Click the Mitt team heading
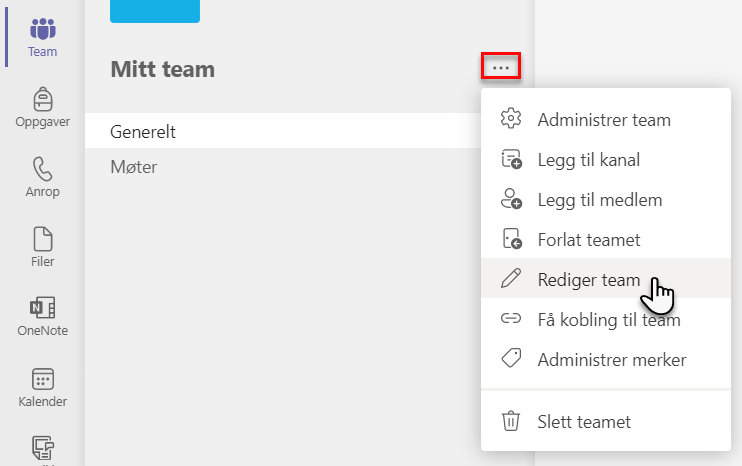The height and width of the screenshot is (466, 742). coord(162,69)
